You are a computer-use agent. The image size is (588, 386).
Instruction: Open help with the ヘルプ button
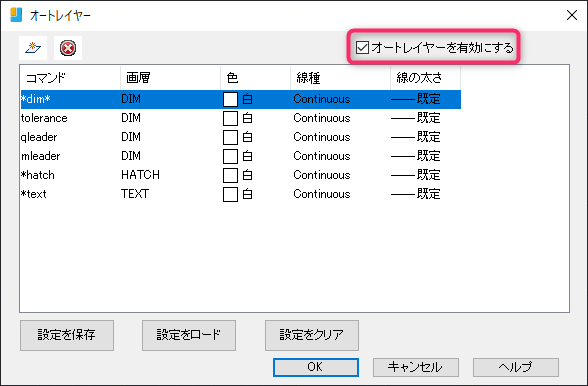516,367
